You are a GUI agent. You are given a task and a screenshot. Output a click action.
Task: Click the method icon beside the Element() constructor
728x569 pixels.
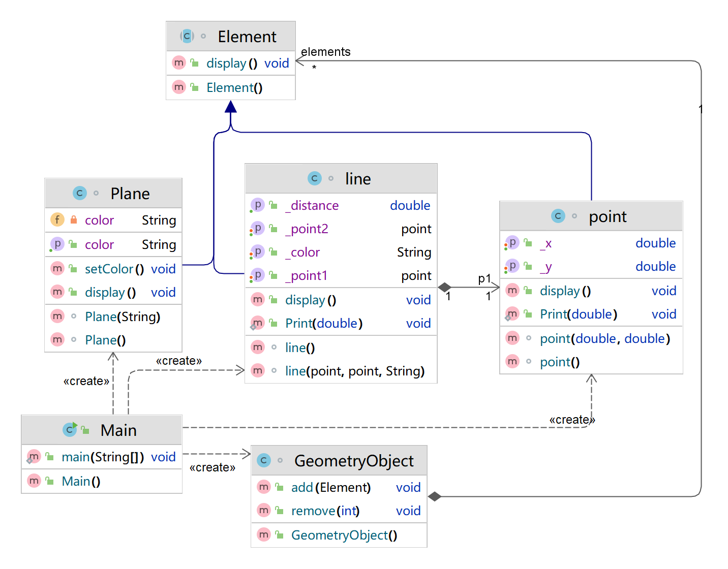click(x=178, y=87)
